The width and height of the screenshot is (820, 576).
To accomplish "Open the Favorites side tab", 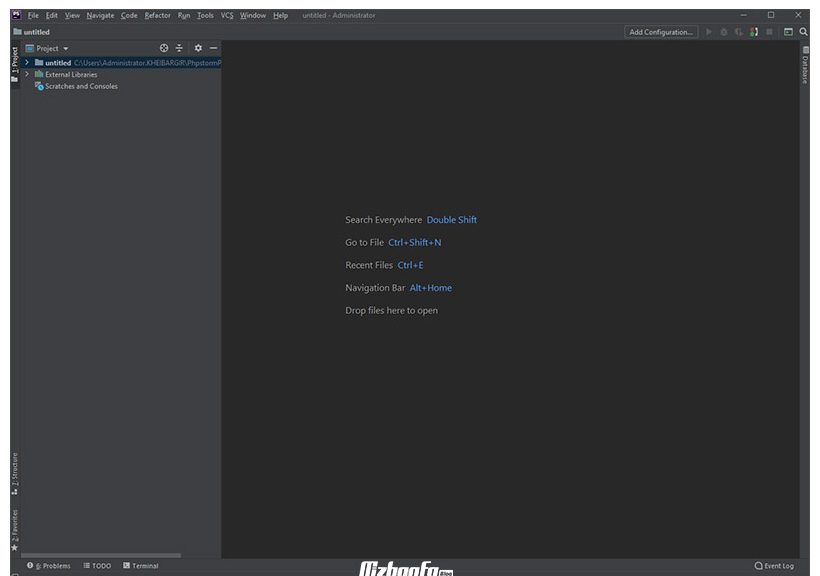I will 15,529.
